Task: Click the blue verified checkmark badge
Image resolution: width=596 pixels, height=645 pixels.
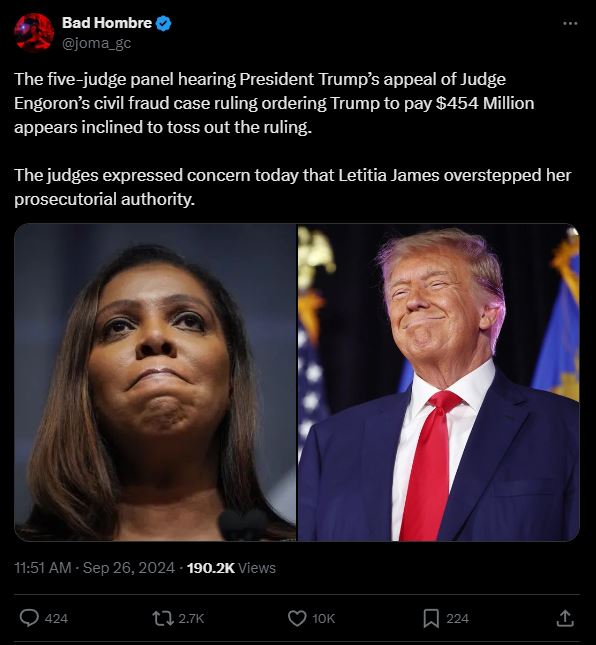Action: pyautogui.click(x=164, y=23)
